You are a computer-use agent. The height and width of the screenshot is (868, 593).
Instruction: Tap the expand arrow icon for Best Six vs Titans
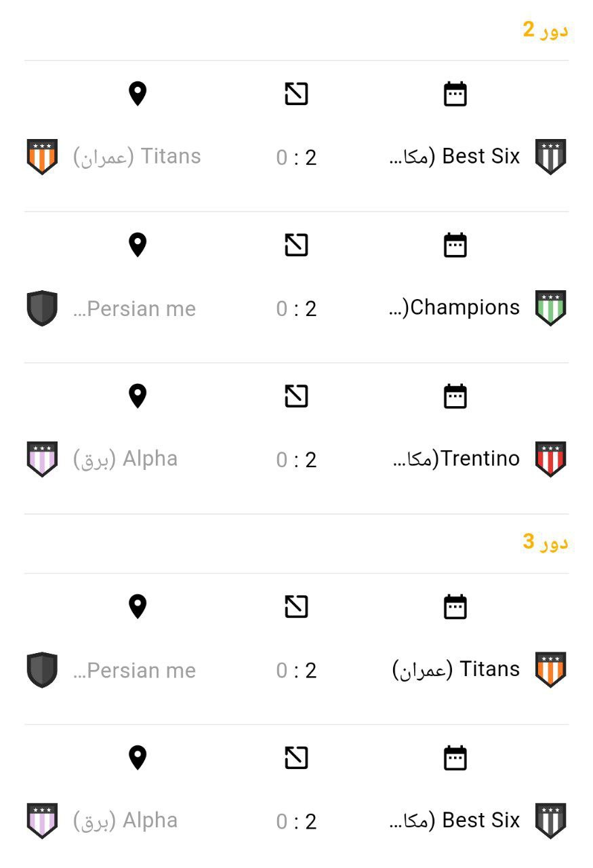click(x=296, y=94)
